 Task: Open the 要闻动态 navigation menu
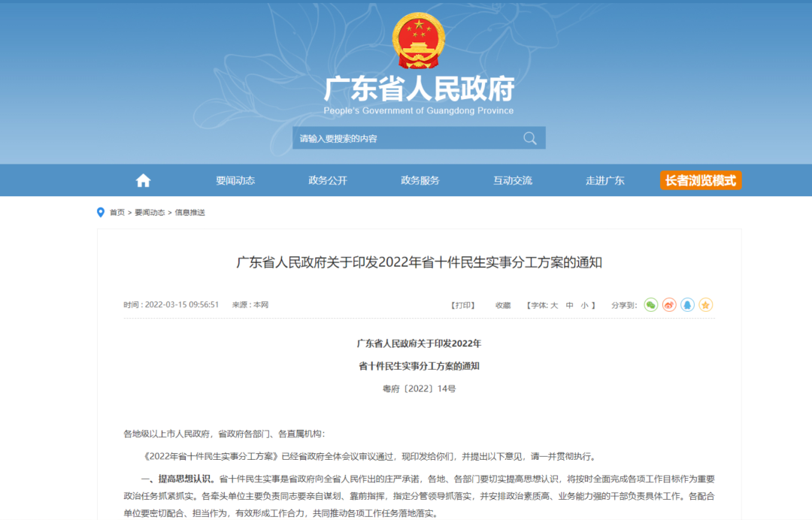pyautogui.click(x=235, y=180)
